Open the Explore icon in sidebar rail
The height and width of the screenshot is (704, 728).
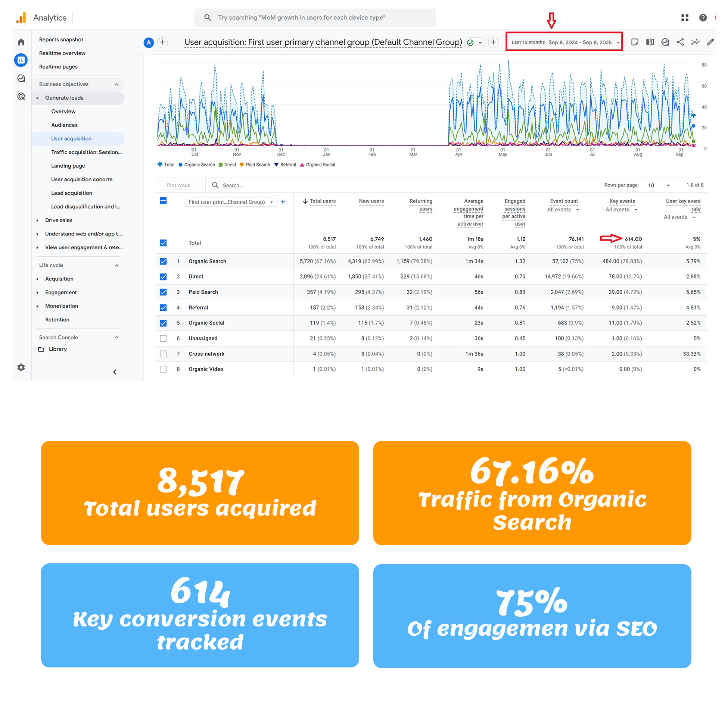click(21, 78)
